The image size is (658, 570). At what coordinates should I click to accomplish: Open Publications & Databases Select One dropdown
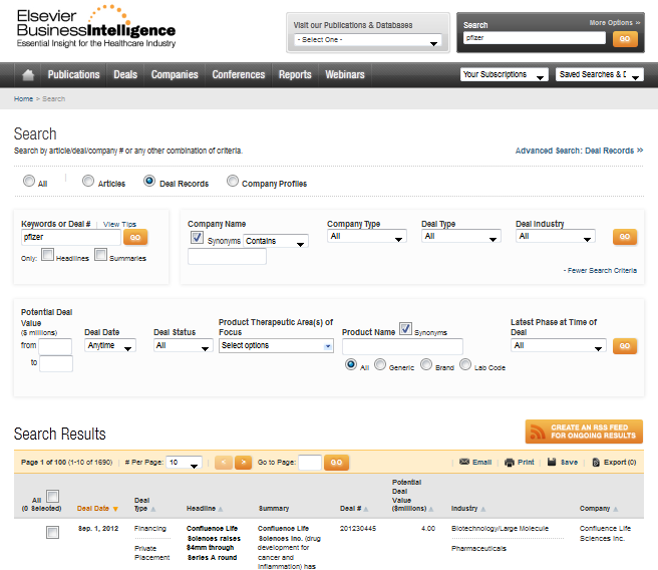click(x=368, y=40)
